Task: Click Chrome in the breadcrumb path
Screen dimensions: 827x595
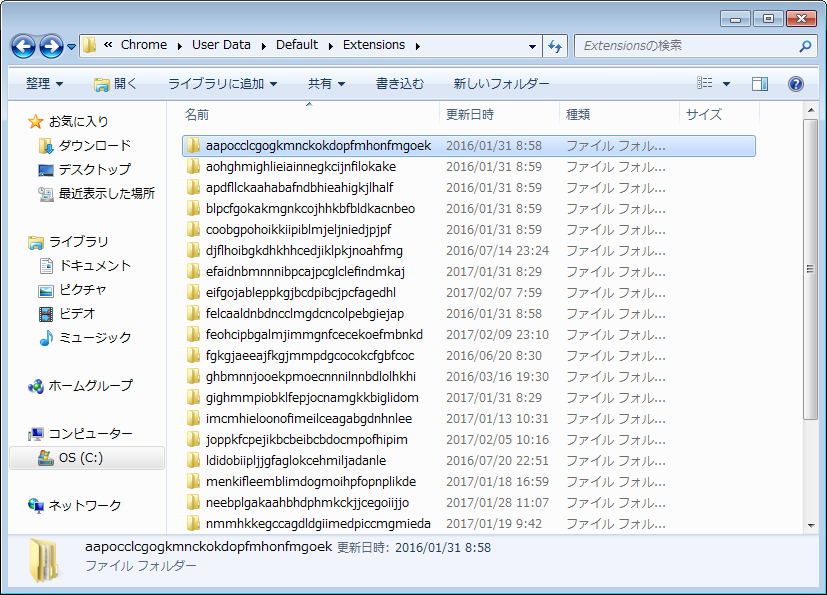Action: click(x=144, y=45)
